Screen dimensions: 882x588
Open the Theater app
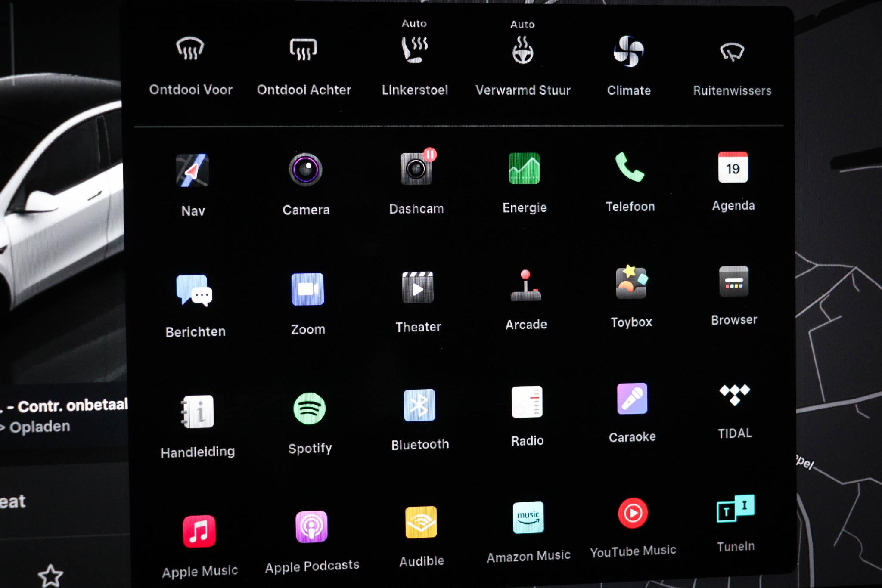click(x=417, y=288)
